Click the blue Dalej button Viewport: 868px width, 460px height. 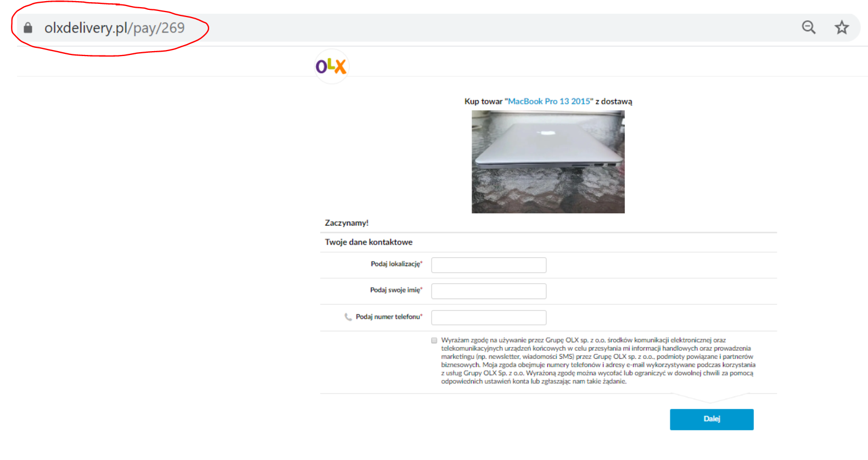point(712,419)
